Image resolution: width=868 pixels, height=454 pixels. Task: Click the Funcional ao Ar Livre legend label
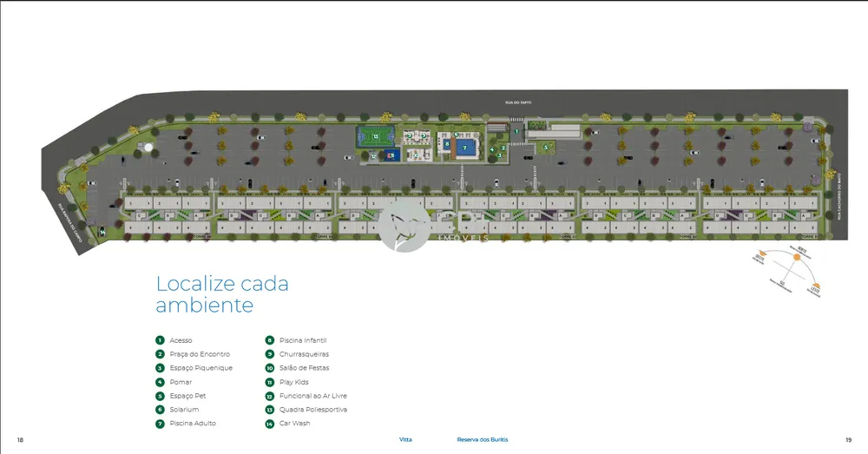tap(313, 396)
